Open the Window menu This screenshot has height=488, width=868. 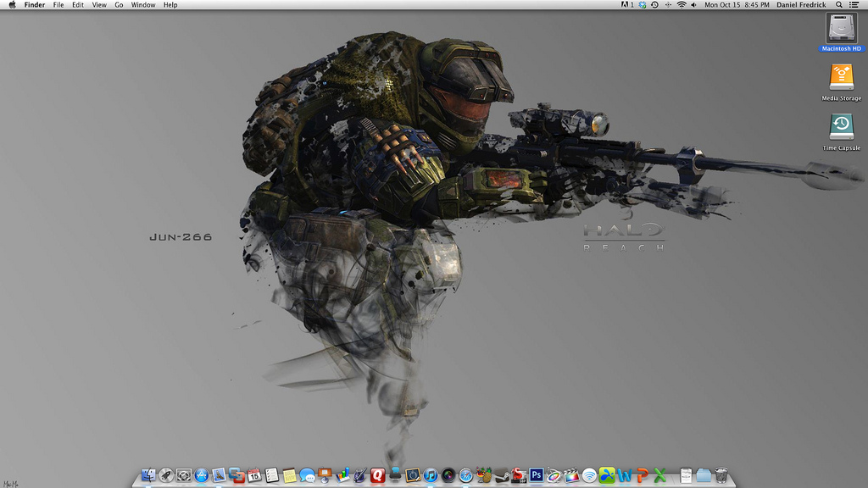pos(142,4)
